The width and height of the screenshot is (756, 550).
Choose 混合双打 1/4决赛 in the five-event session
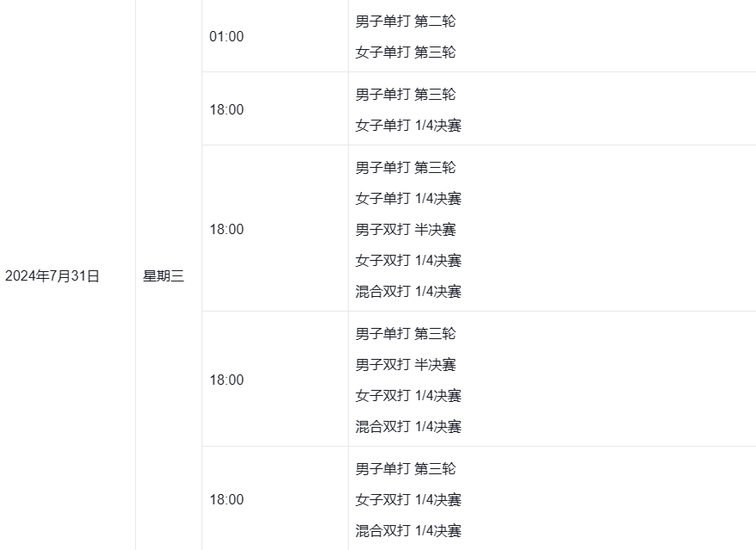click(x=408, y=291)
